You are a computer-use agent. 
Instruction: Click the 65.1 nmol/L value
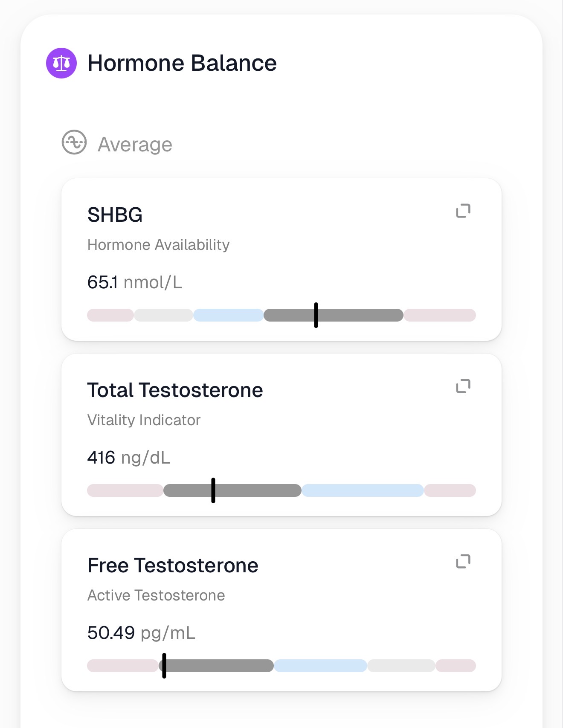[x=135, y=282]
